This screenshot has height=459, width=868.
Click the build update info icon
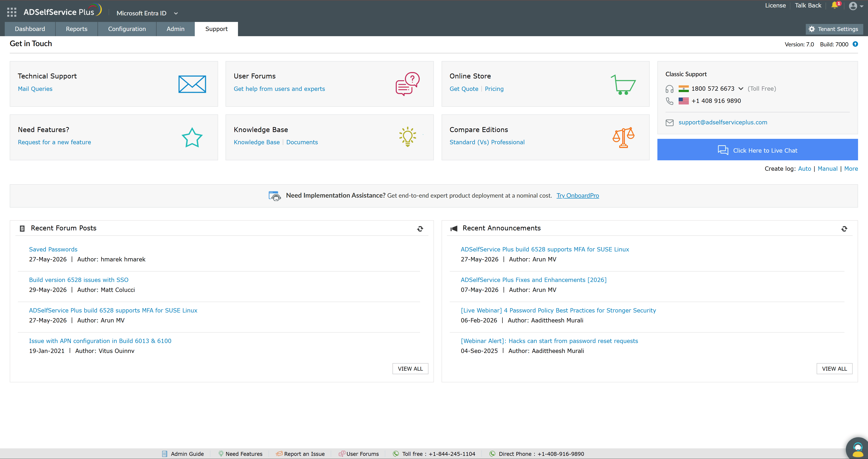[855, 44]
